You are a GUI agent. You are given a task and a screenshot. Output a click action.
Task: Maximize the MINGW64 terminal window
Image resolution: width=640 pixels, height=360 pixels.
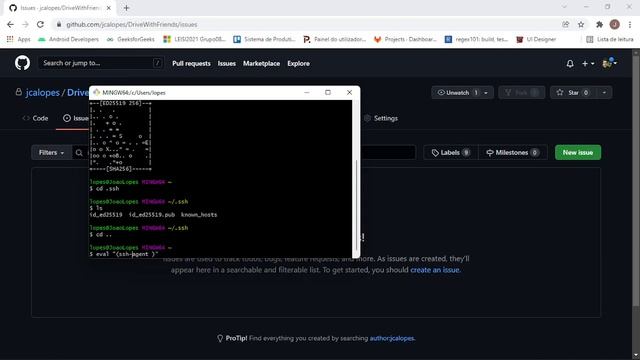click(328, 93)
